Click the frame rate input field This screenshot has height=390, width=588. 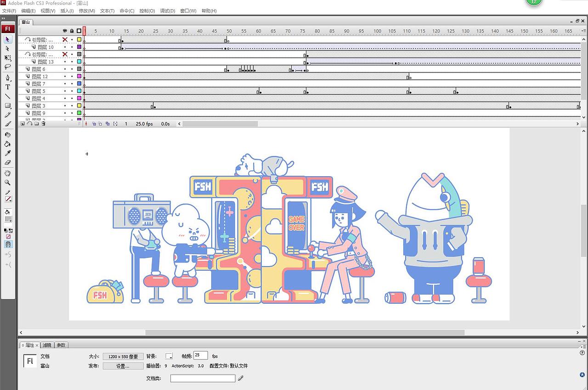tap(201, 355)
